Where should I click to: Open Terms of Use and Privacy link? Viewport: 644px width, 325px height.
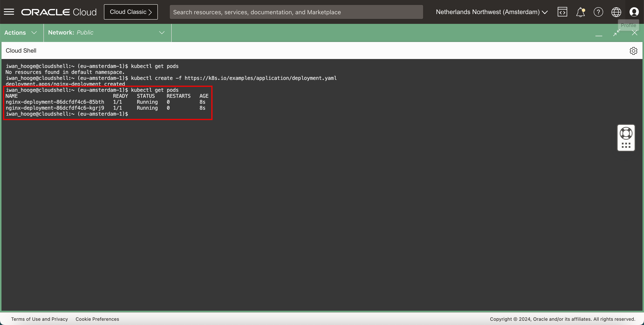coord(39,319)
